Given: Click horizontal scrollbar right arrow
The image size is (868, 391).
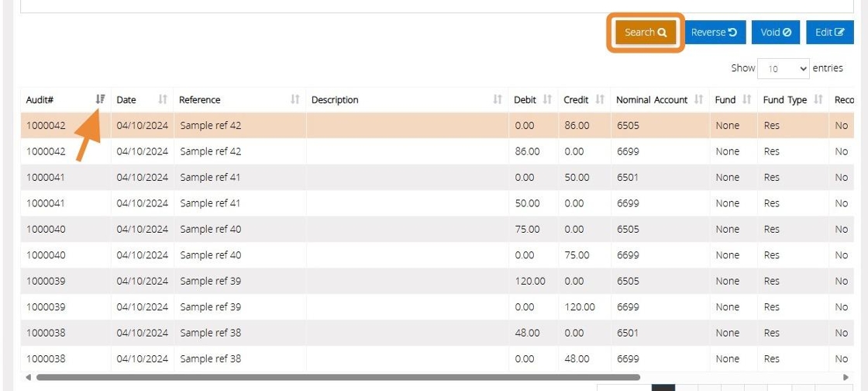Looking at the screenshot, I should (x=846, y=377).
